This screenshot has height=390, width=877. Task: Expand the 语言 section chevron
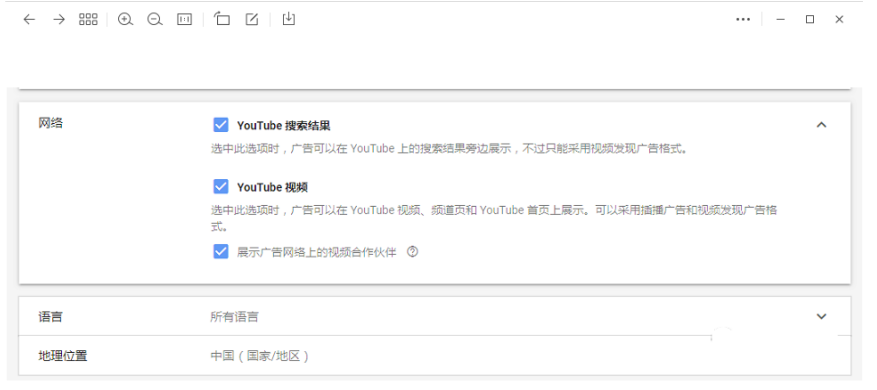click(821, 316)
